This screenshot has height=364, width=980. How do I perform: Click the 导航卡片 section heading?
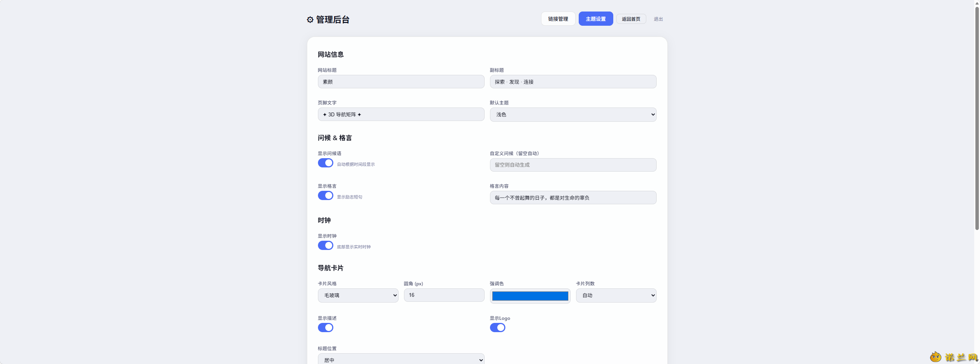[331, 268]
